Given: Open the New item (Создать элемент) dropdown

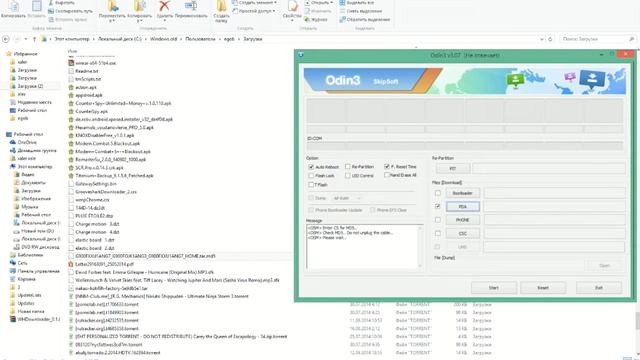Looking at the screenshot, I should point(254,3).
